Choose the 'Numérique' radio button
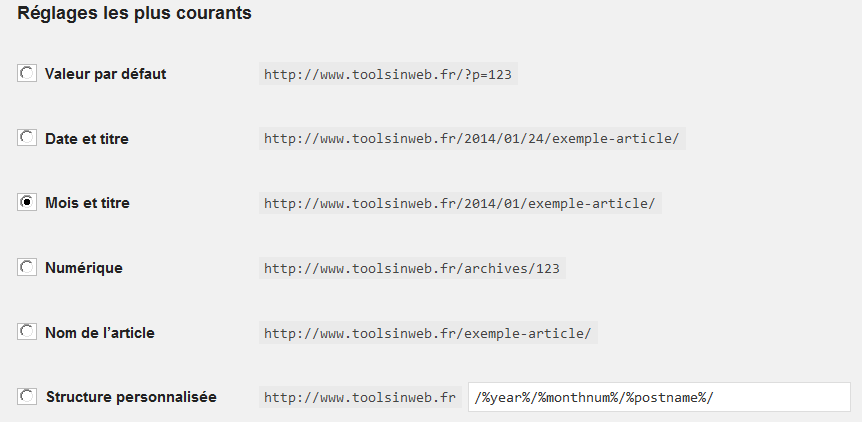The image size is (862, 422). [x=27, y=267]
